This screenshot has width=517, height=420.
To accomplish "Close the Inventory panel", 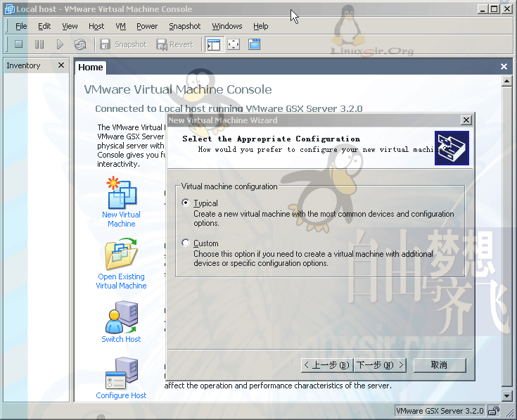I will pos(61,65).
